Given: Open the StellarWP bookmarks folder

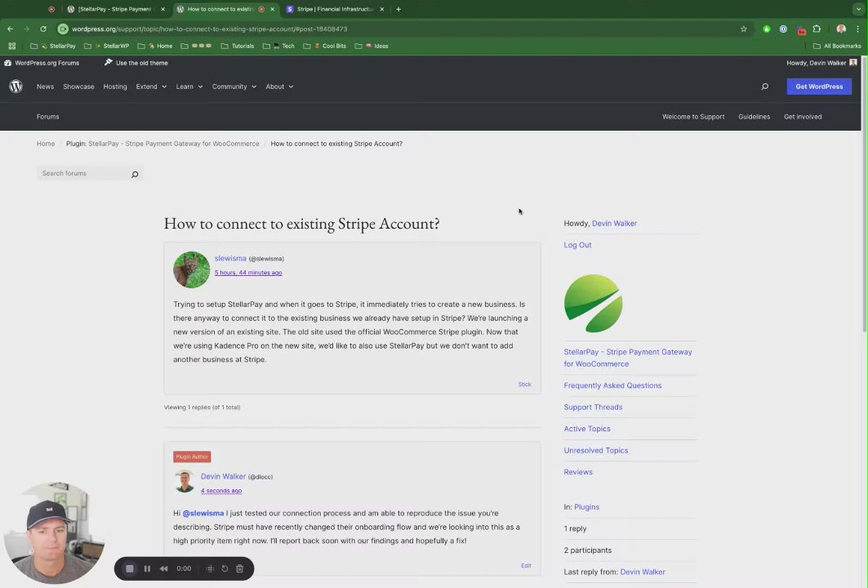Looking at the screenshot, I should (x=106, y=46).
